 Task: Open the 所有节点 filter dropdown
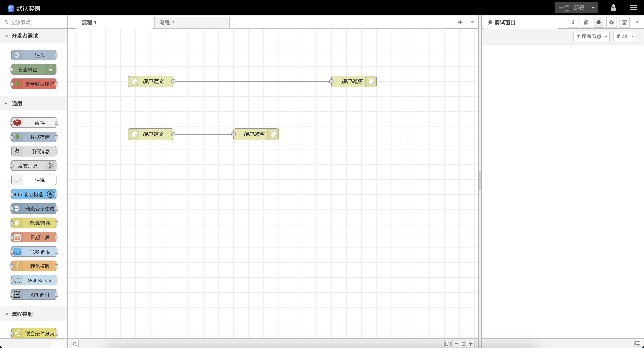pyautogui.click(x=591, y=36)
